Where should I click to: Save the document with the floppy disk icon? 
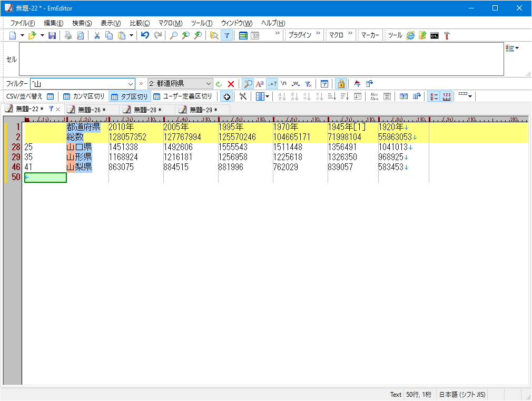[x=52, y=35]
